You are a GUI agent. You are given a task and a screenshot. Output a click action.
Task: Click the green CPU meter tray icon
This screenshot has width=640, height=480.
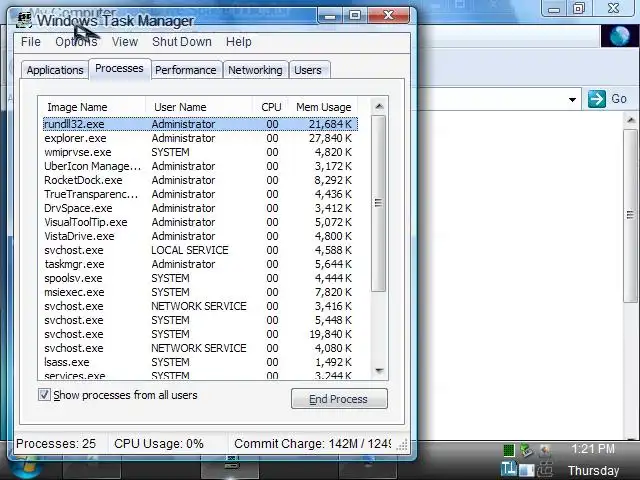tap(509, 451)
